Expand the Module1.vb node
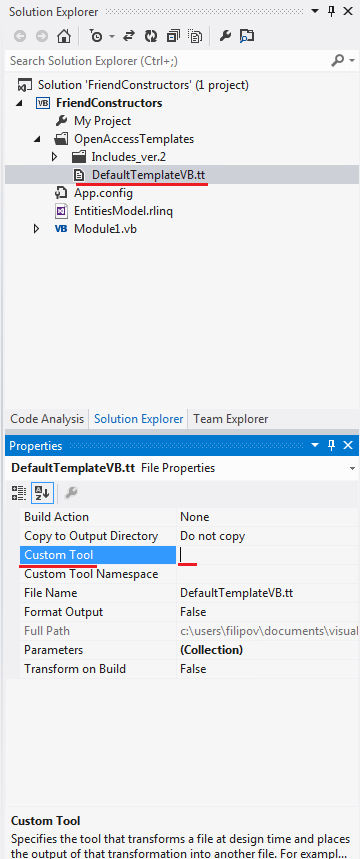The width and height of the screenshot is (360, 859). tap(37, 229)
